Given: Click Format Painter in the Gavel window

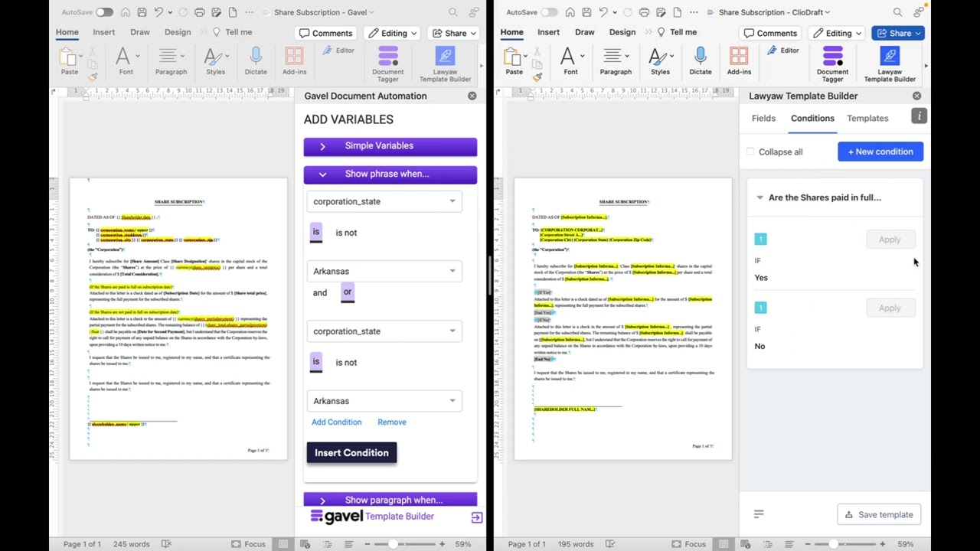Looking at the screenshot, I should 92,77.
